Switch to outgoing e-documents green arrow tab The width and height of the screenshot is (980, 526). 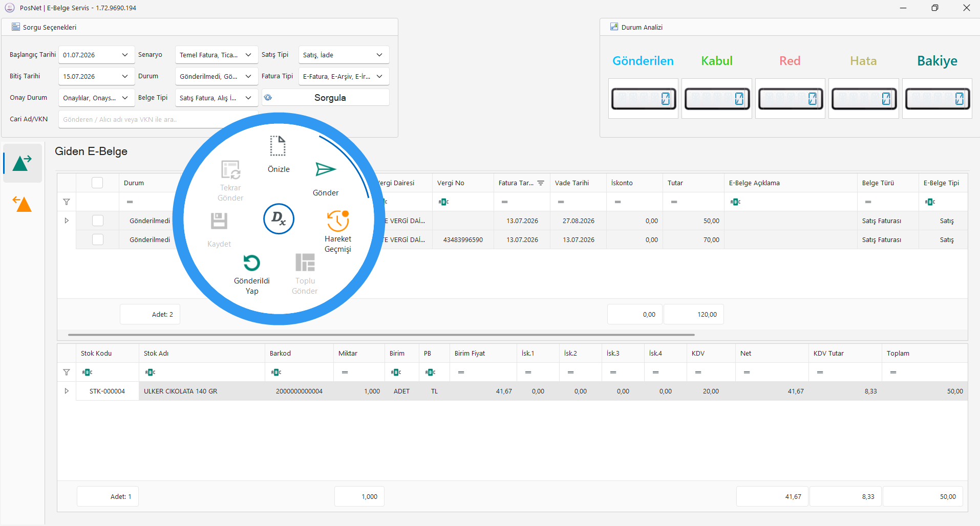[23, 163]
